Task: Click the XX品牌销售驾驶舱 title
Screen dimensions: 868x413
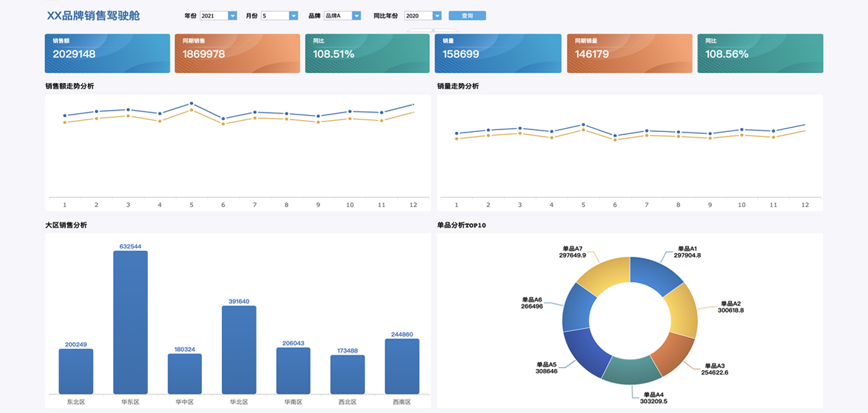Action: (93, 16)
